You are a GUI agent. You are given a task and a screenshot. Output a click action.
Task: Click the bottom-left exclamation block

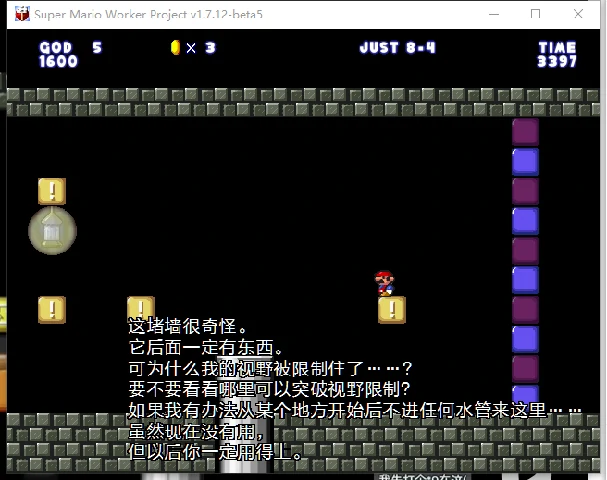(x=52, y=310)
